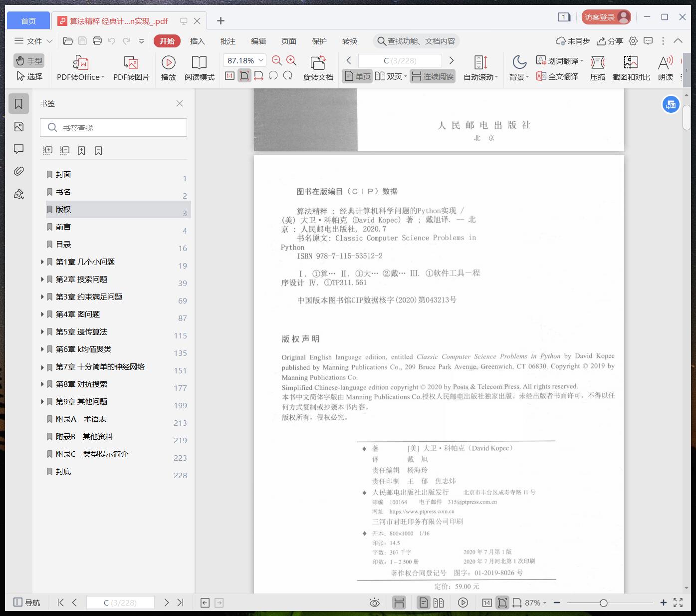
Task: Click the print icon
Action: (97, 41)
